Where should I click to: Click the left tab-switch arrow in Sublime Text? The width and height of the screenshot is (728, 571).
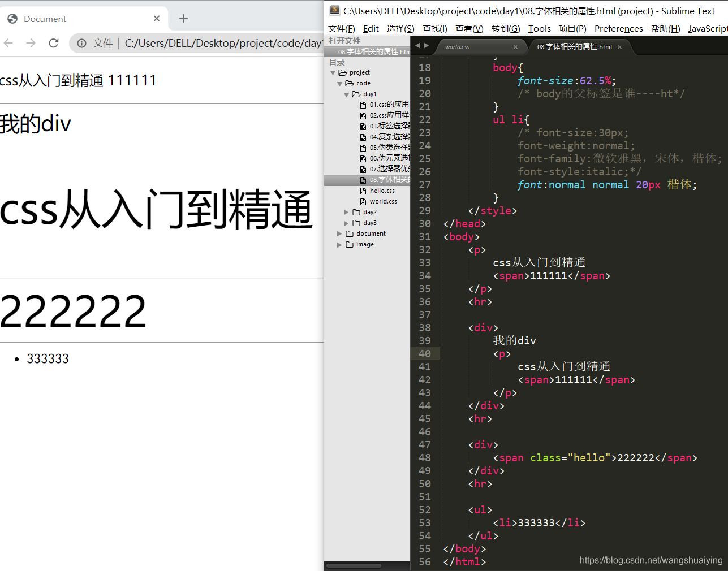click(x=417, y=45)
